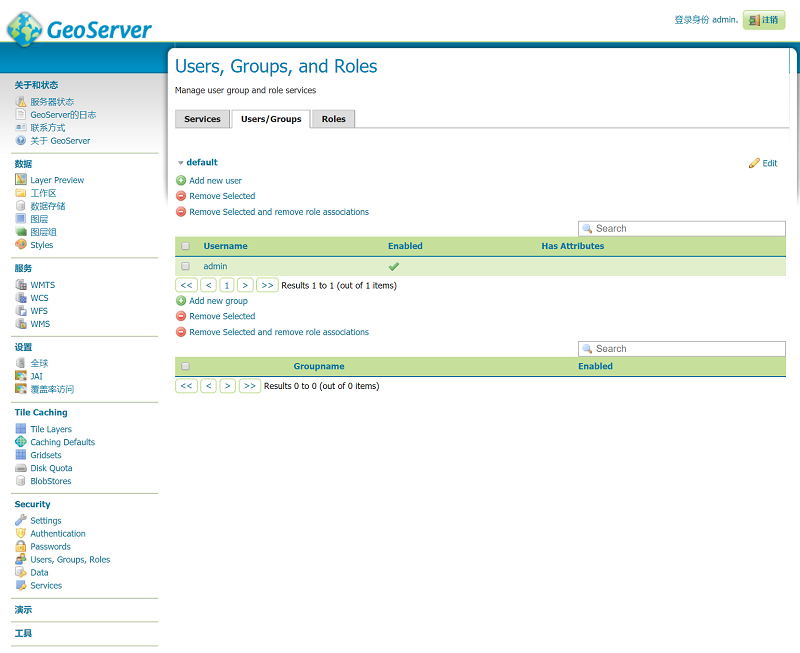Screen dimensions: 800x653
Task: Open Caching Defaults via its globe icon
Action: pyautogui.click(x=21, y=442)
